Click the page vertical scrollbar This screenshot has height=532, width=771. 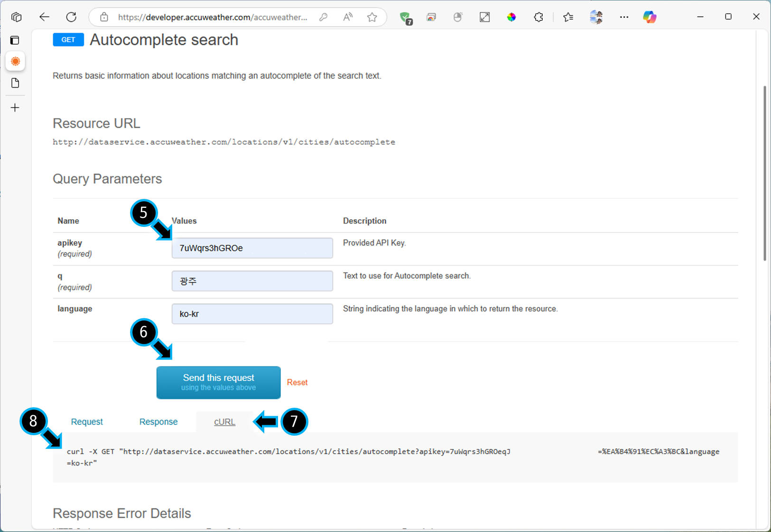click(764, 173)
